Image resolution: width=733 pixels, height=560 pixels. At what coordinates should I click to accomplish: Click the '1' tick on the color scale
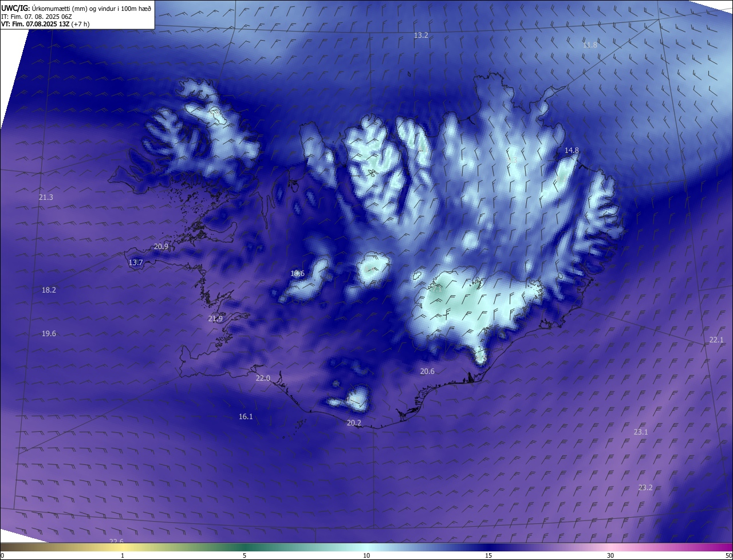(123, 555)
